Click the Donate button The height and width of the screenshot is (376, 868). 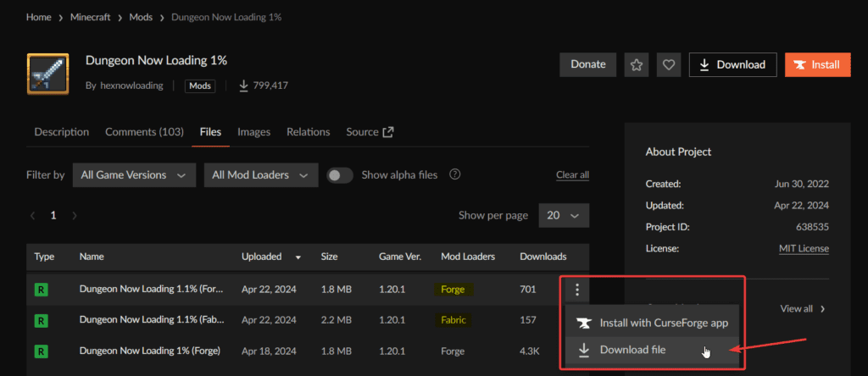click(x=587, y=64)
